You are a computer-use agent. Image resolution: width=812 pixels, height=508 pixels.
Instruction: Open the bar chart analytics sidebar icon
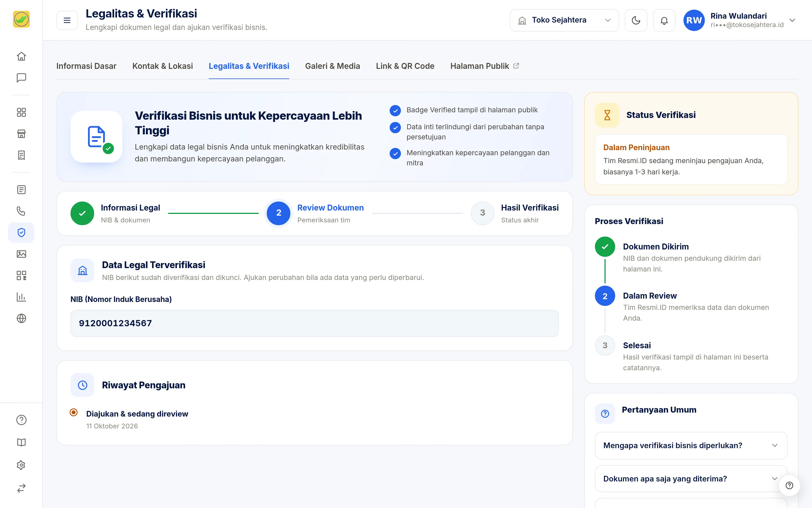(x=21, y=297)
